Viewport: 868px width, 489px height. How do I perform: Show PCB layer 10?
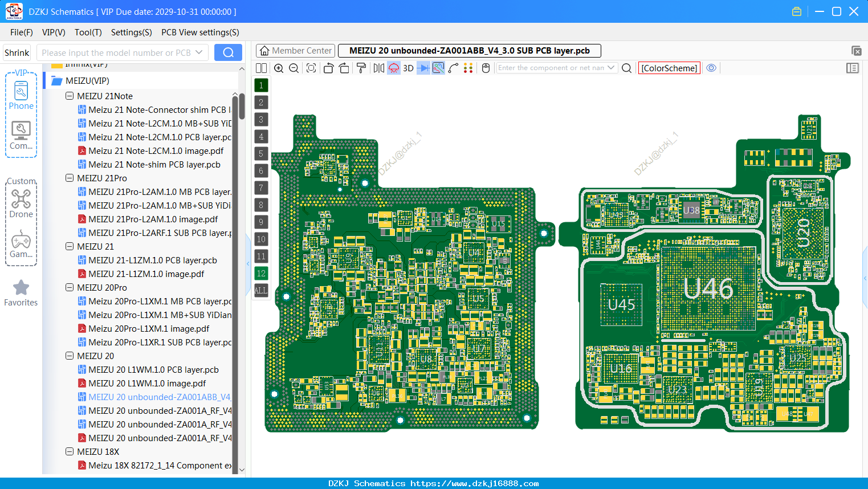[261, 239]
